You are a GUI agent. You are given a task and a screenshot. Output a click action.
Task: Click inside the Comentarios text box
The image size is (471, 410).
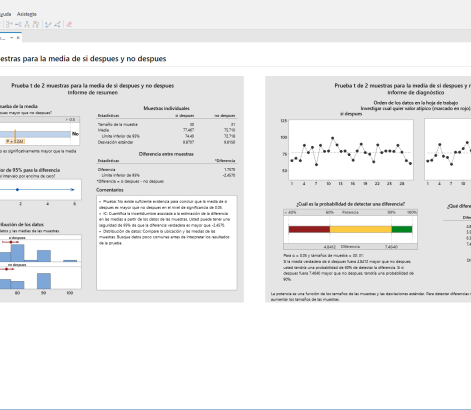167,243
